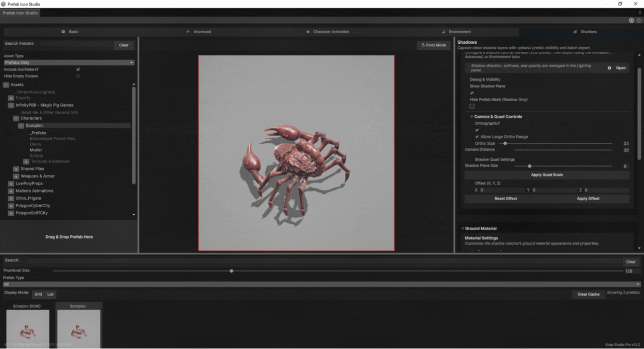Collapse the Characters folder
Viewport: 644px width, 349px height.
16,118
